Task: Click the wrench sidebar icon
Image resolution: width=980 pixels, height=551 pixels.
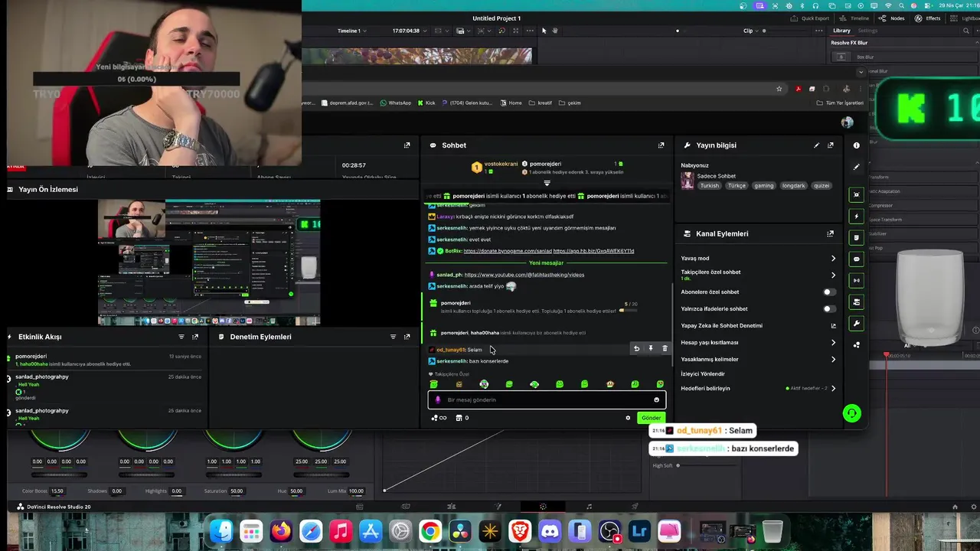Action: click(856, 324)
